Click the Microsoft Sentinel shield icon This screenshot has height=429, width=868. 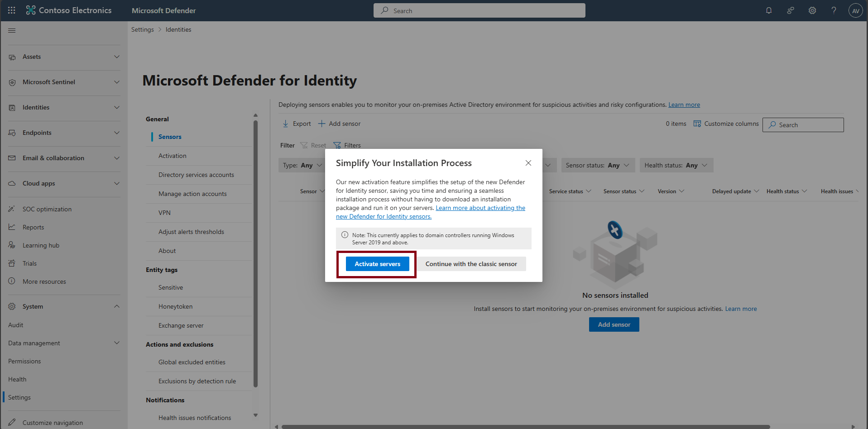[x=12, y=82]
